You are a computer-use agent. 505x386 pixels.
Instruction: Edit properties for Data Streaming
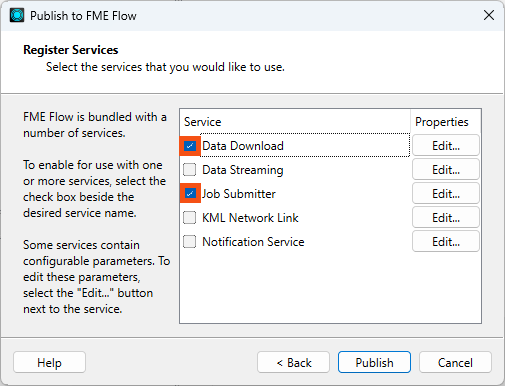pyautogui.click(x=446, y=169)
